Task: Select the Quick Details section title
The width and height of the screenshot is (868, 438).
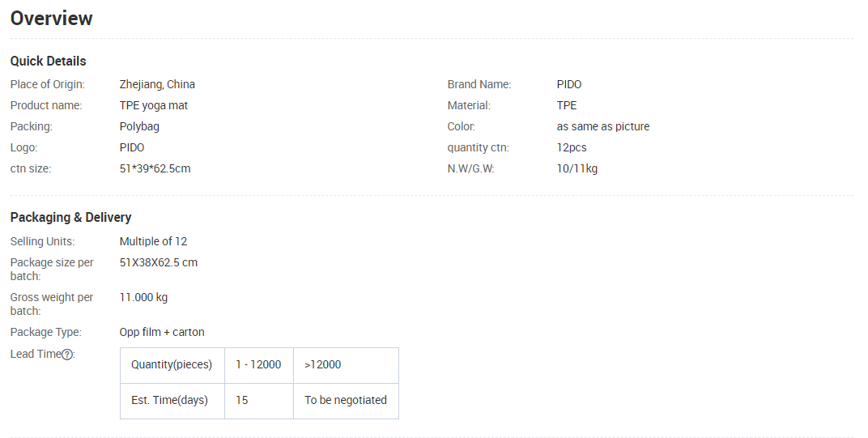Action: pyautogui.click(x=48, y=62)
